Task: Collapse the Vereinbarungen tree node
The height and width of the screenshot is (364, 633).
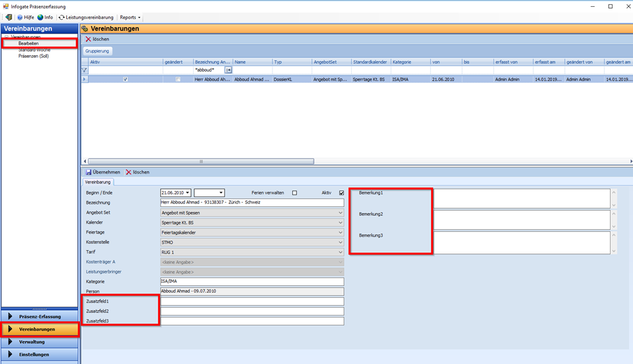Action: [x=6, y=37]
